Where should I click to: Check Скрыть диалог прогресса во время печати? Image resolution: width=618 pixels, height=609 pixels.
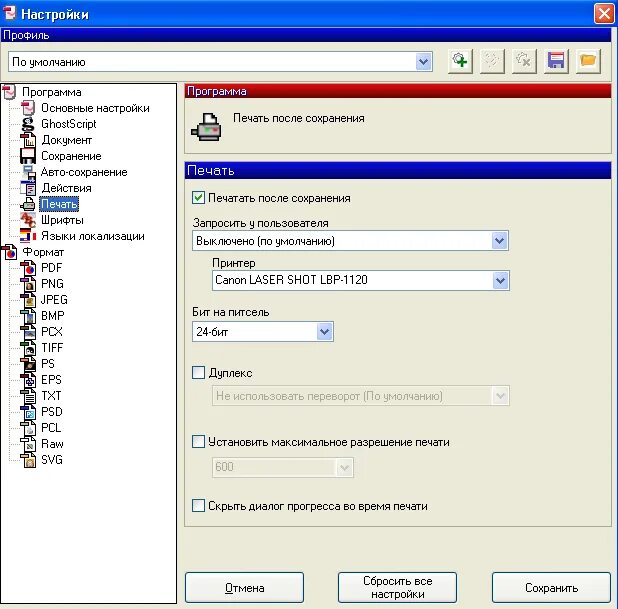(198, 505)
